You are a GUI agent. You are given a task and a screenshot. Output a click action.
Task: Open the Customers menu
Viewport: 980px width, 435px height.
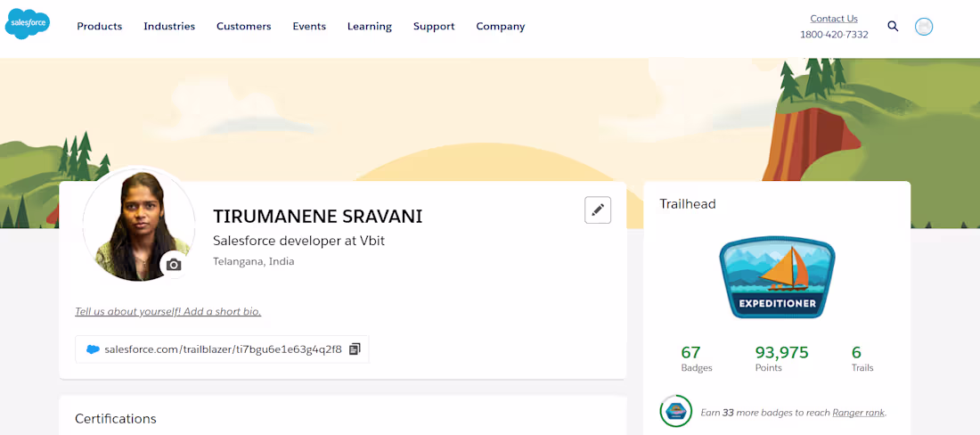click(244, 26)
